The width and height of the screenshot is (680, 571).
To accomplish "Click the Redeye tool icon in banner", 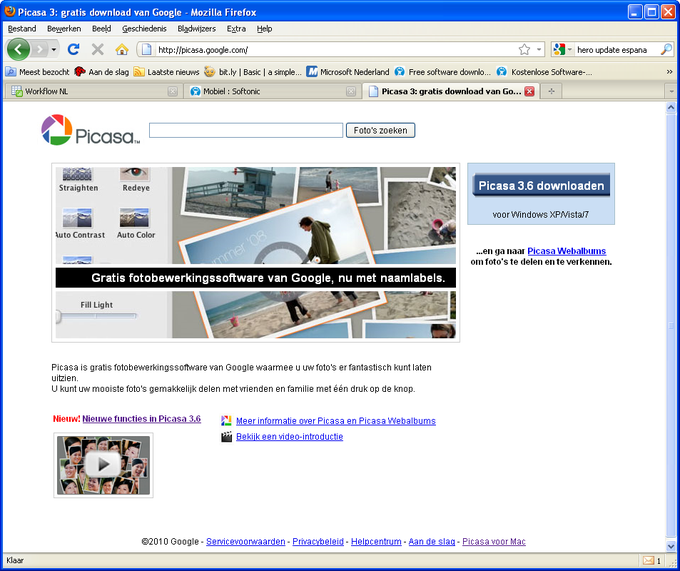I will 135,174.
